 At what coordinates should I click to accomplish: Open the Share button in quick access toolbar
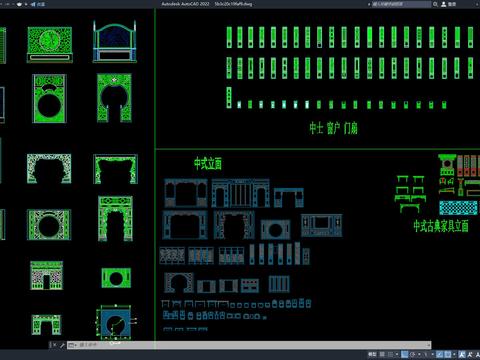(38, 4)
